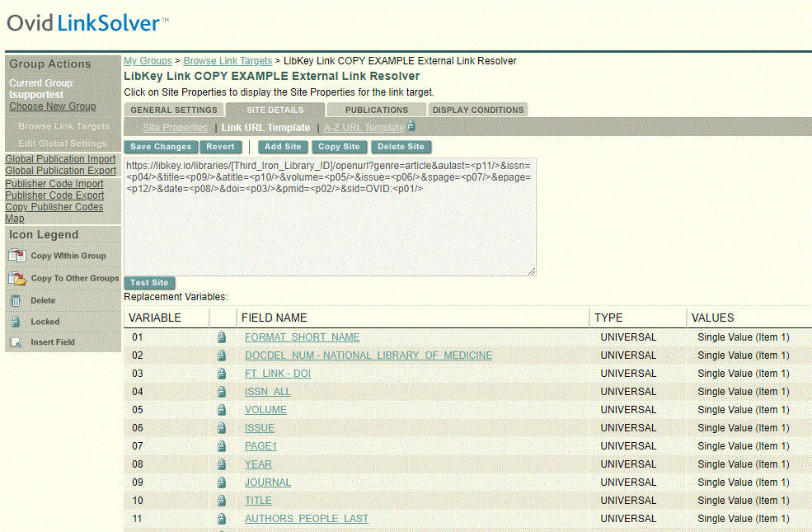
Task: Open the Global Publication Import link
Action: point(60,159)
